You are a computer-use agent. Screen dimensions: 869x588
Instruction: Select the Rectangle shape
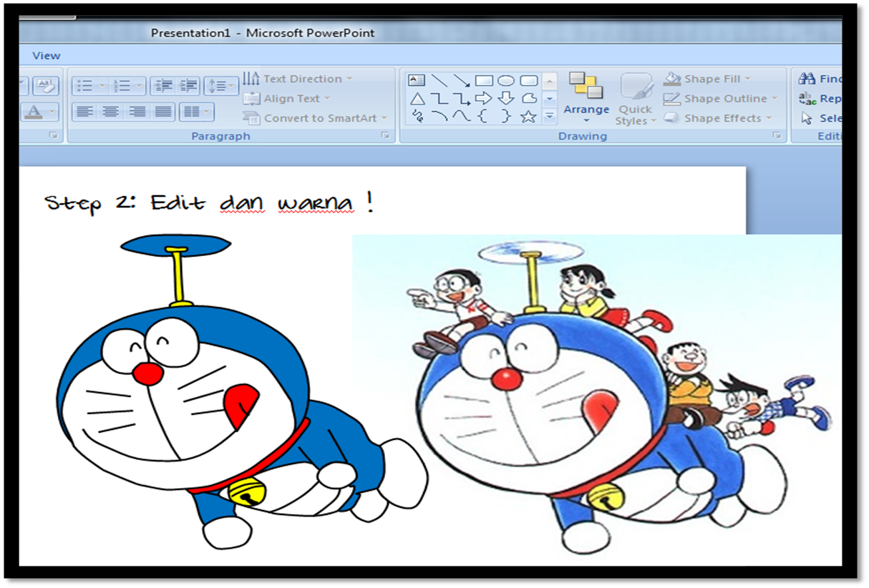point(484,81)
